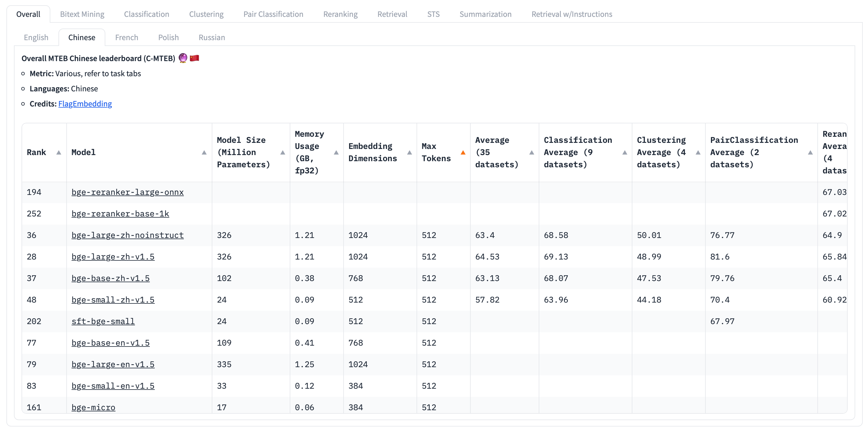Click sort arrow in Model column
Image resolution: width=868 pixels, height=430 pixels.
[x=204, y=153]
